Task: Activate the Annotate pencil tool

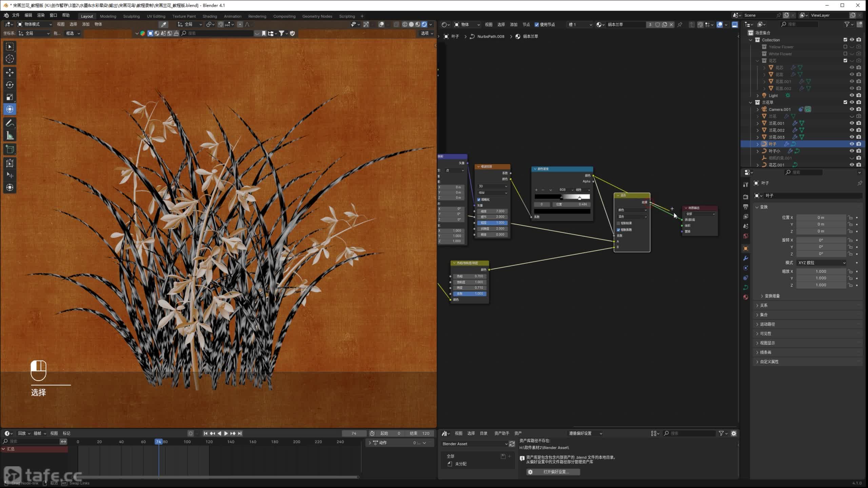Action: pyautogui.click(x=10, y=123)
